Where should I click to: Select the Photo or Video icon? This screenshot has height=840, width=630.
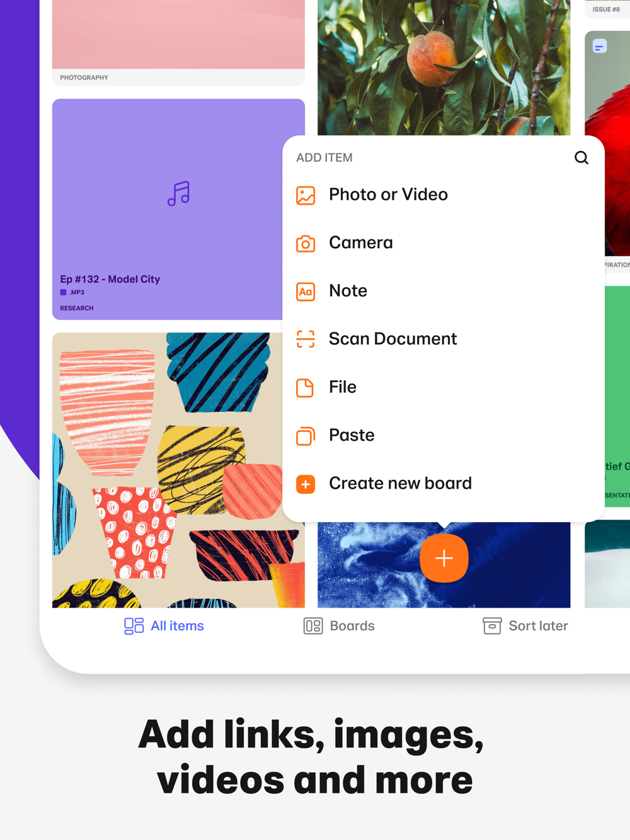click(306, 195)
